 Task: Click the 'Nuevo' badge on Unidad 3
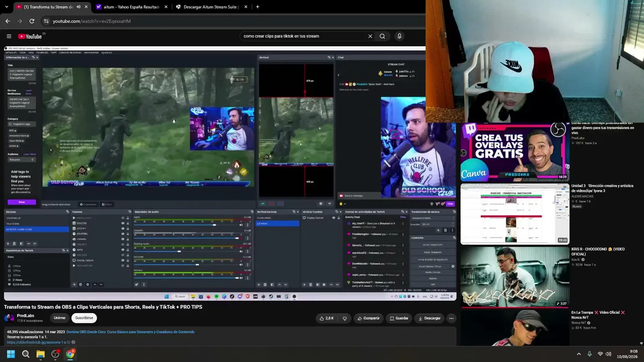pyautogui.click(x=577, y=207)
